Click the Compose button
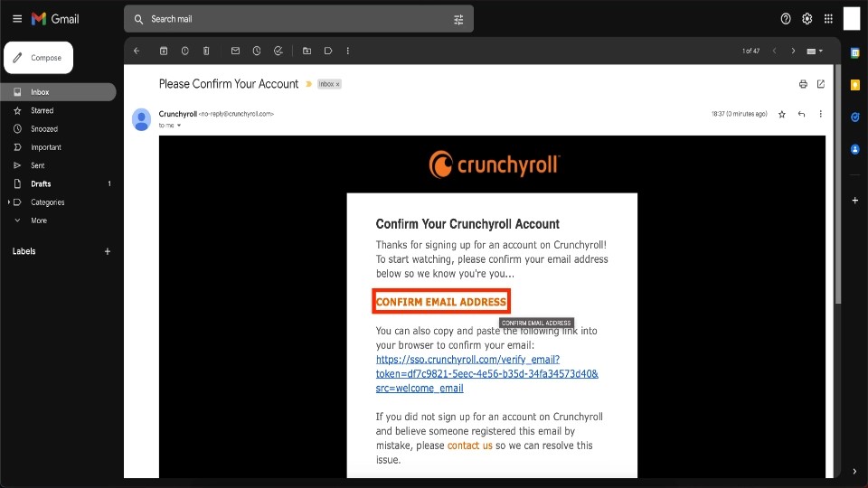Screen dimensions: 868x488 pyautogui.click(x=38, y=58)
